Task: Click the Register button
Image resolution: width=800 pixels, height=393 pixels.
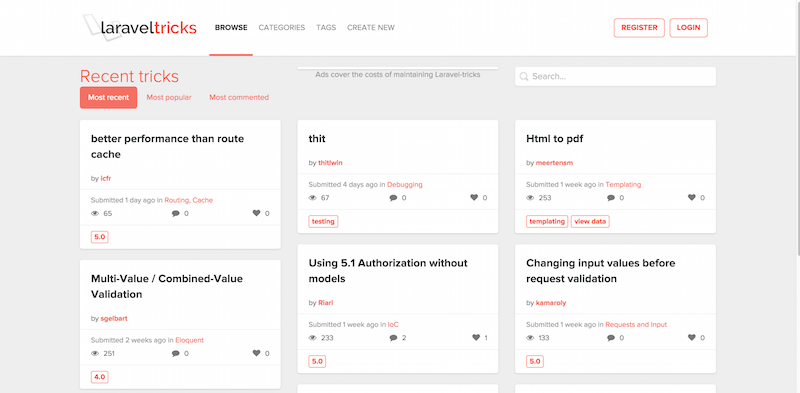Action: pyautogui.click(x=639, y=28)
